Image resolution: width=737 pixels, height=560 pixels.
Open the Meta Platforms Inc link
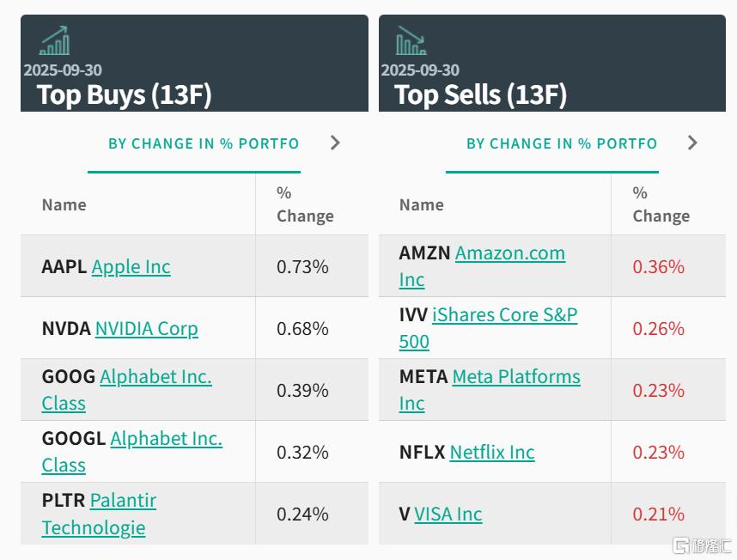pos(515,377)
